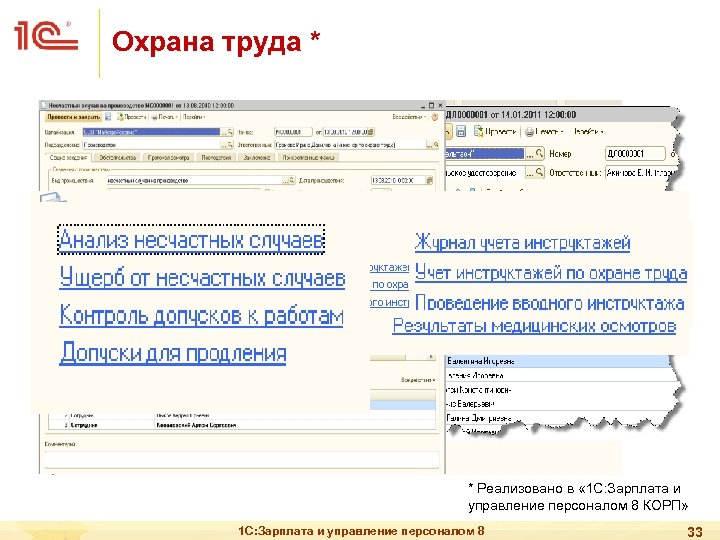Switch to the 'Заключение' tab
Image resolution: width=720 pixels, height=540 pixels.
coord(256,158)
